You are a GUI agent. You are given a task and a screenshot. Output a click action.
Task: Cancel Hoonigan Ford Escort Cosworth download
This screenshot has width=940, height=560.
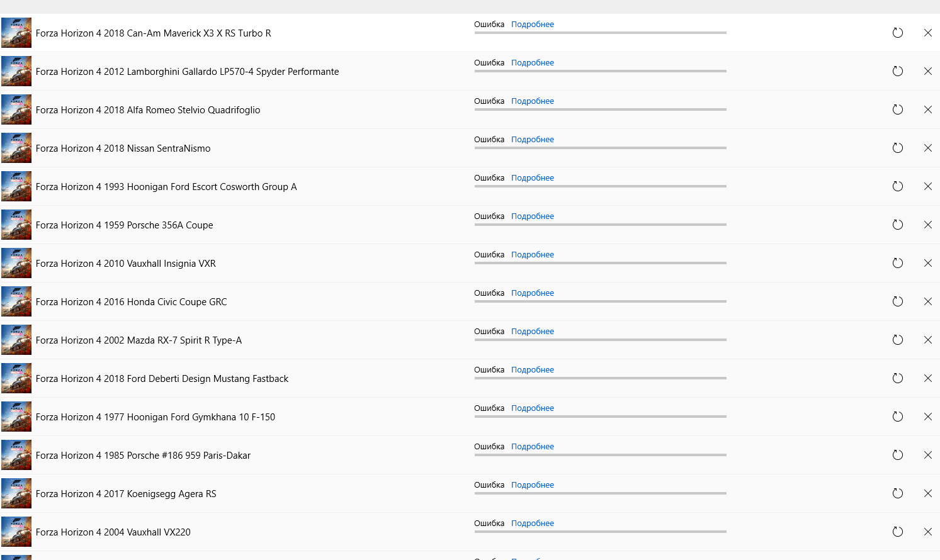[928, 186]
